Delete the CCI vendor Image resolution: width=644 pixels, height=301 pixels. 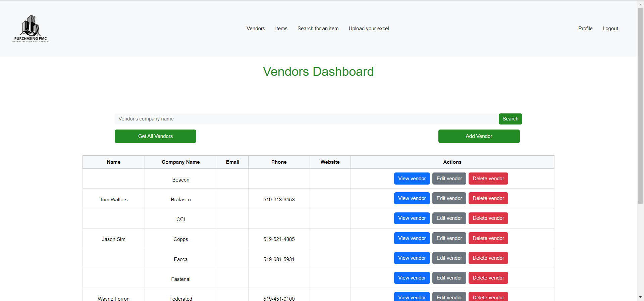point(488,218)
